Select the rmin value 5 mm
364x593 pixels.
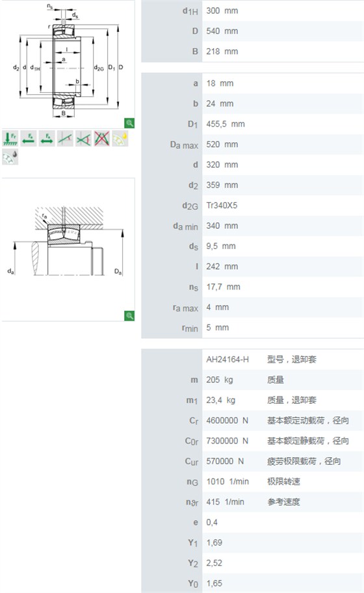[217, 328]
